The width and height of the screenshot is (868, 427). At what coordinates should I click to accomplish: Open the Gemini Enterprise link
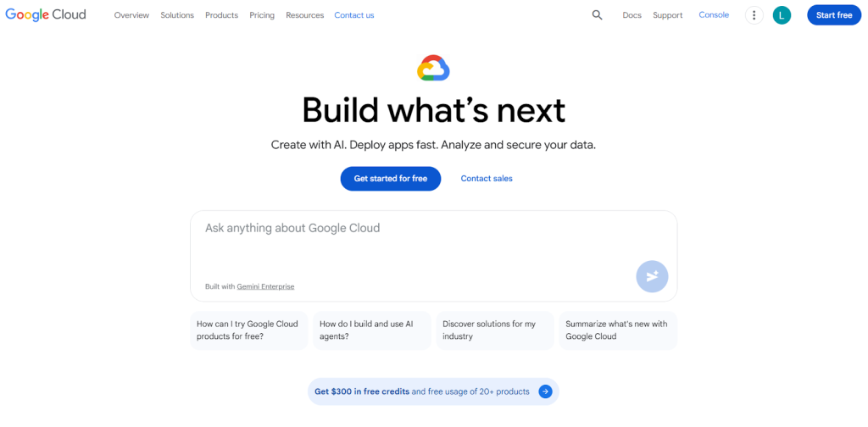(265, 286)
